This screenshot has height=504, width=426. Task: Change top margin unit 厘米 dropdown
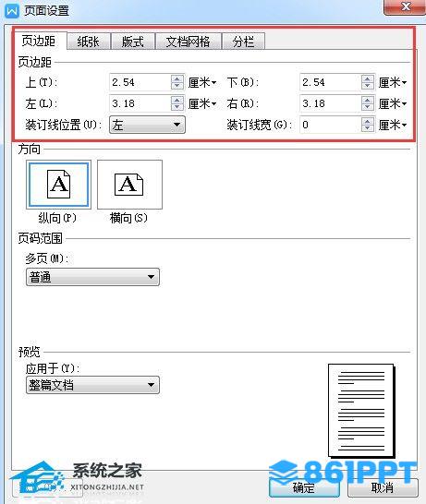click(202, 82)
